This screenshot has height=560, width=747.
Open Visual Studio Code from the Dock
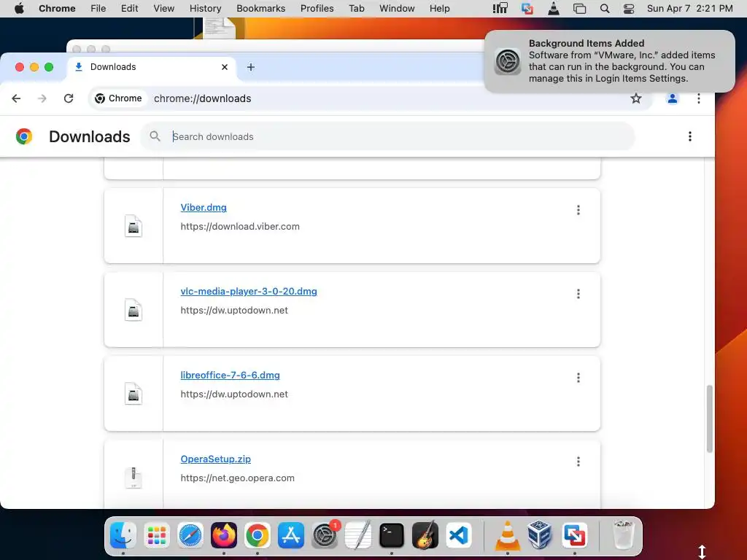click(459, 535)
